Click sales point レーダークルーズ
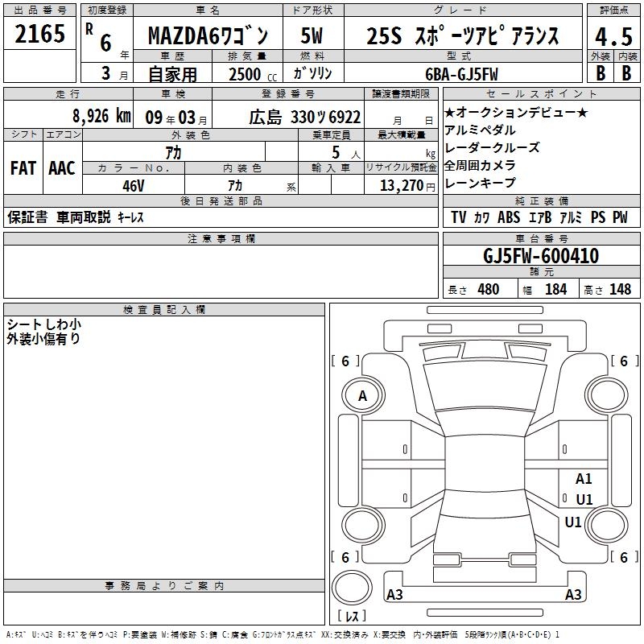644x644 pixels. pos(492,148)
